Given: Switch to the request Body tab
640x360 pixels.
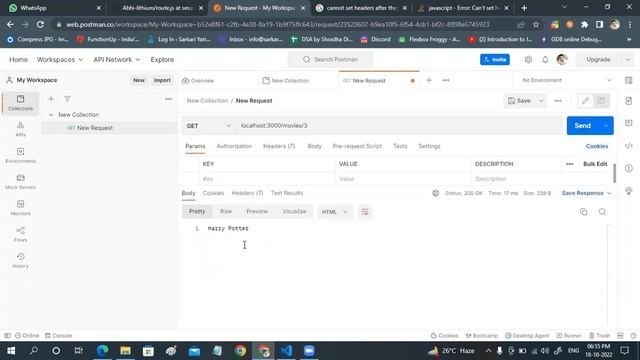Looking at the screenshot, I should tap(314, 146).
